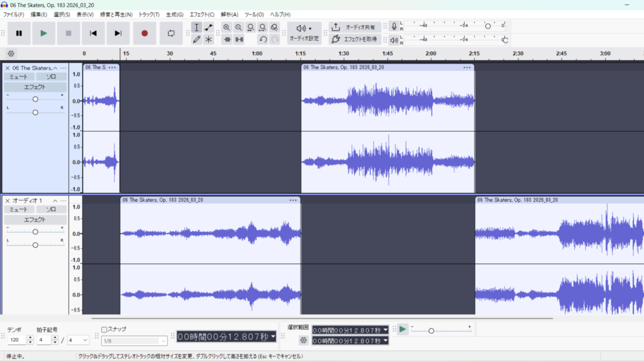The width and height of the screenshot is (644, 362).
Task: Open the トラック(T) menu
Action: tap(148, 14)
